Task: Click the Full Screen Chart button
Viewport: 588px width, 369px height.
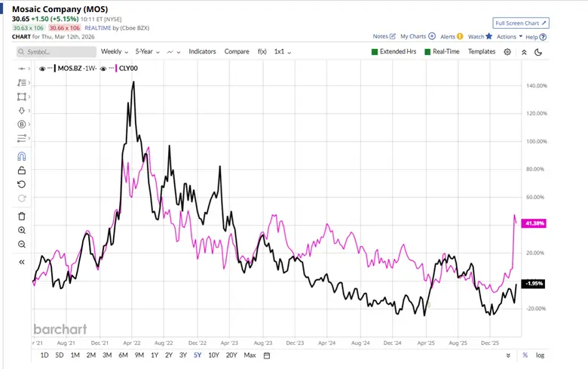Action: click(521, 23)
